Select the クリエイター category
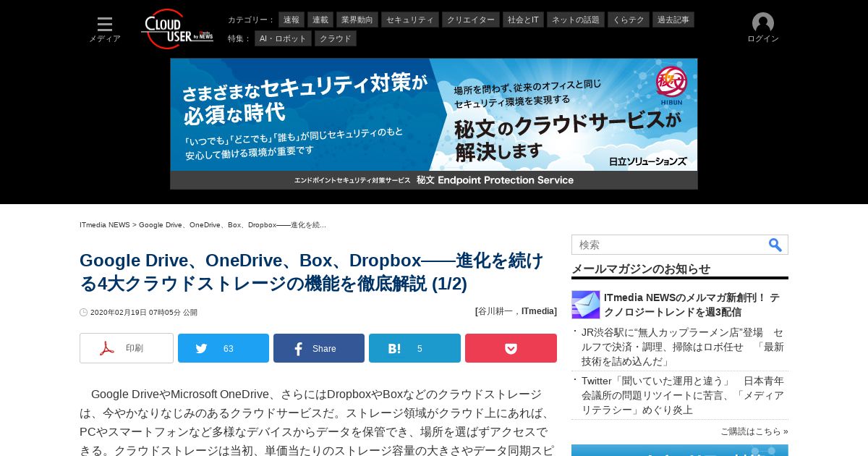Screen dimensions: 868x456 click(x=471, y=20)
